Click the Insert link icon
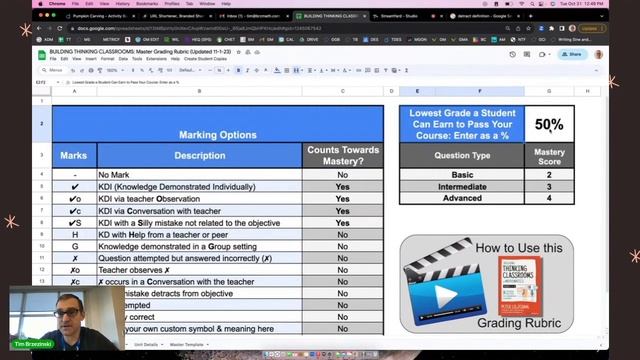The height and width of the screenshot is (360, 640). [x=358, y=70]
